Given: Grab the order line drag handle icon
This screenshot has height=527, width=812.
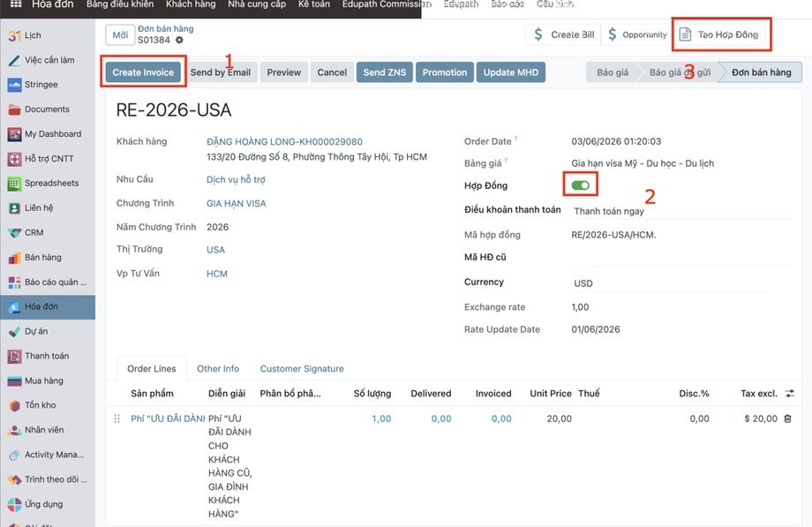Looking at the screenshot, I should tap(117, 418).
